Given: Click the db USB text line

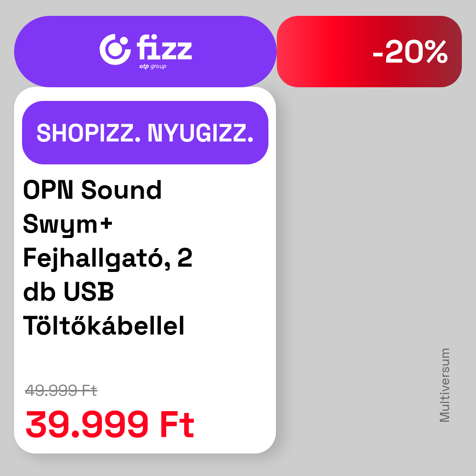Looking at the screenshot, I should [68, 292].
